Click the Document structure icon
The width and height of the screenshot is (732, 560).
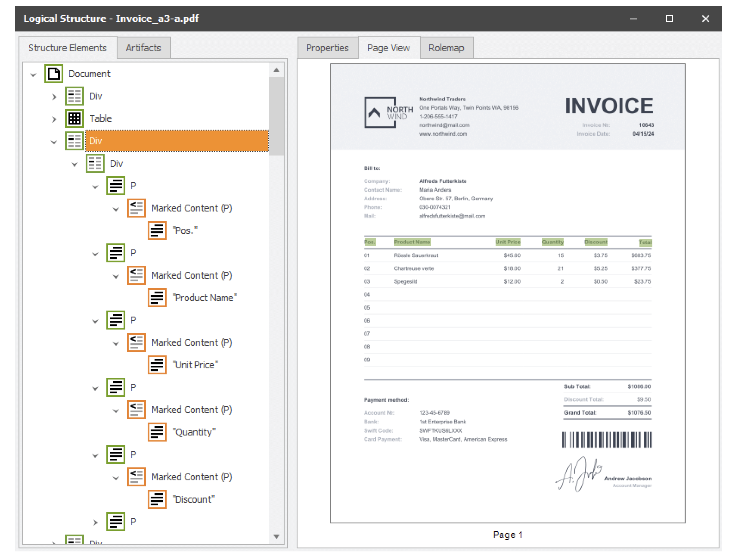coord(54,74)
